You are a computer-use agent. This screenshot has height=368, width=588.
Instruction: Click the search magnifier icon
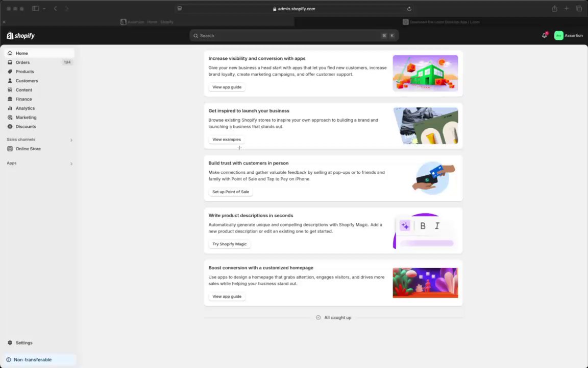pyautogui.click(x=196, y=36)
